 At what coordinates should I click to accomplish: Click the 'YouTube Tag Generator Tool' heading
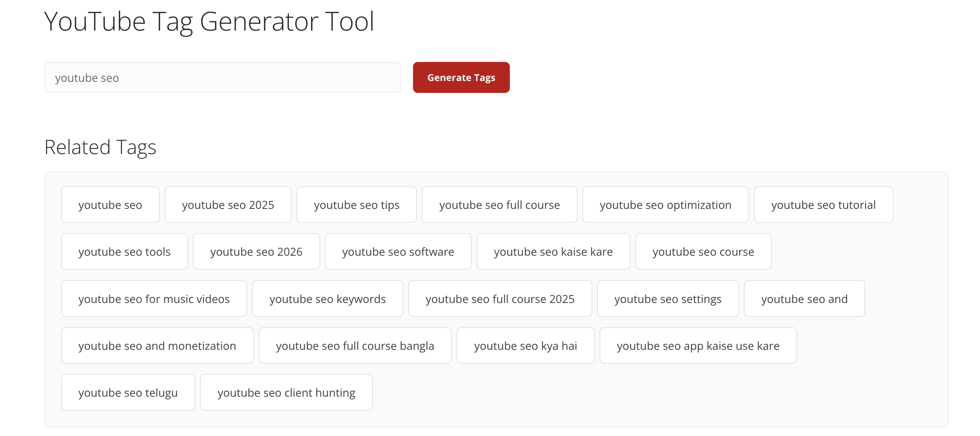point(209,21)
